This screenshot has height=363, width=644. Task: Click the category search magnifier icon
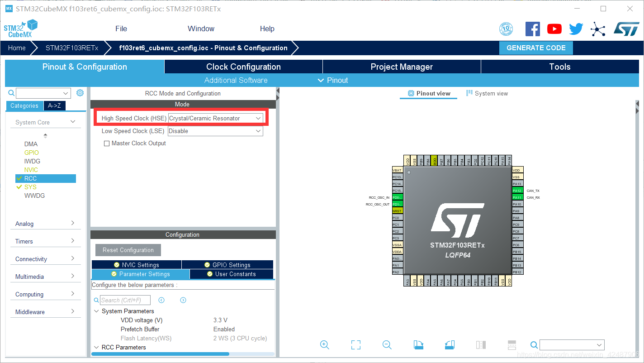tap(11, 93)
